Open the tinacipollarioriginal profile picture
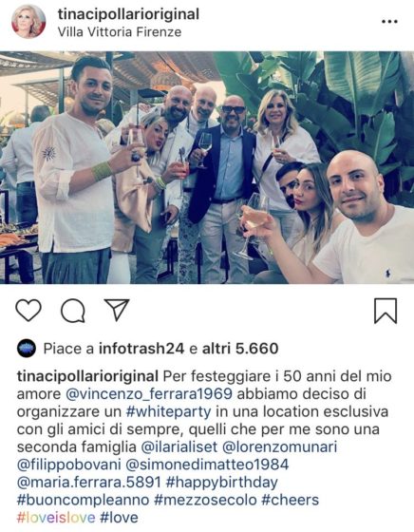414x532 pixels. click(28, 21)
